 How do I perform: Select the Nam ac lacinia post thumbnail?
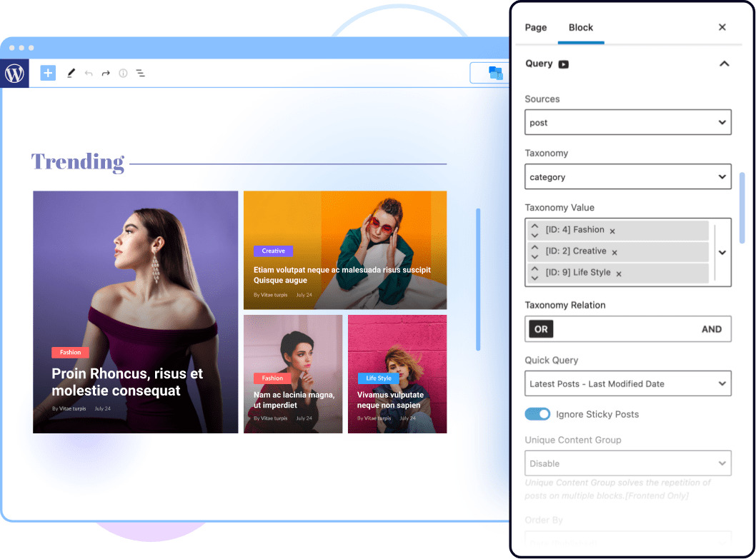293,374
